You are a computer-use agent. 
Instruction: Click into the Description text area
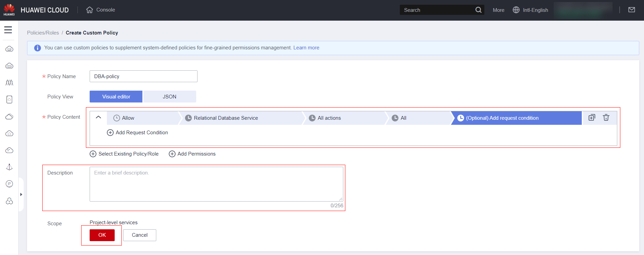coord(216,184)
